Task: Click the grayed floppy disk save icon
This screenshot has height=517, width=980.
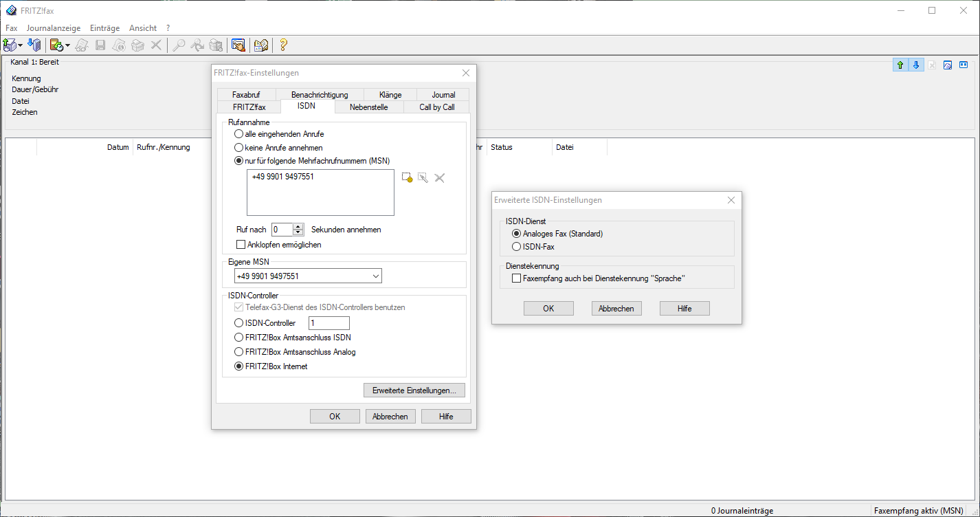Action: (100, 45)
